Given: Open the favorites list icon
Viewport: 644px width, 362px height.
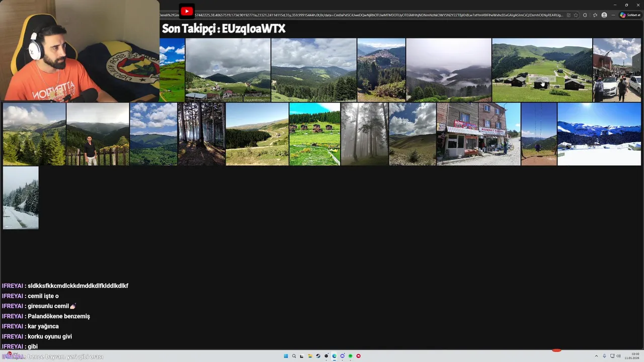Looking at the screenshot, I should tap(595, 15).
